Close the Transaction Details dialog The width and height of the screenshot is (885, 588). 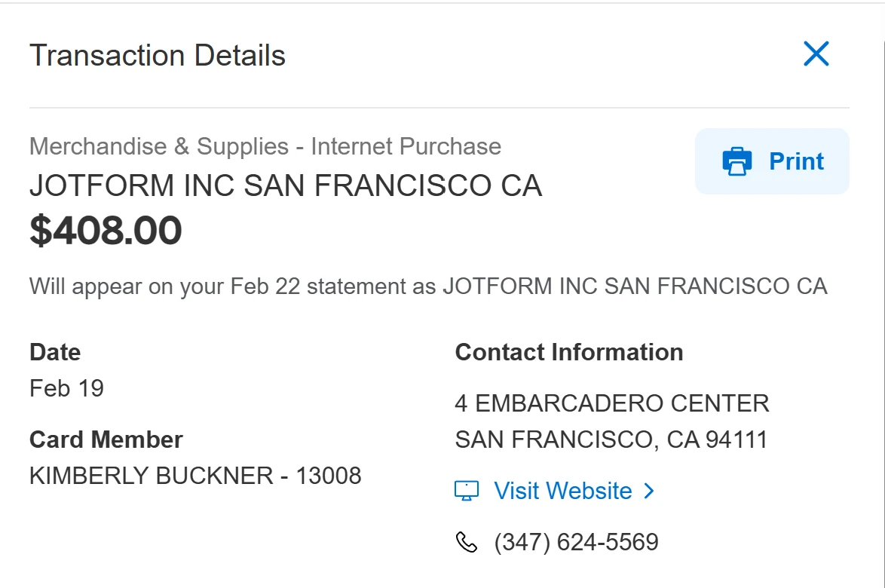click(816, 54)
